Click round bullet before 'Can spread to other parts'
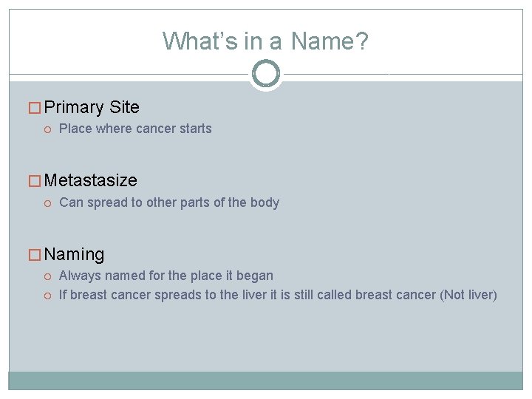Image resolution: width=532 pixels, height=399 pixels. [48, 203]
